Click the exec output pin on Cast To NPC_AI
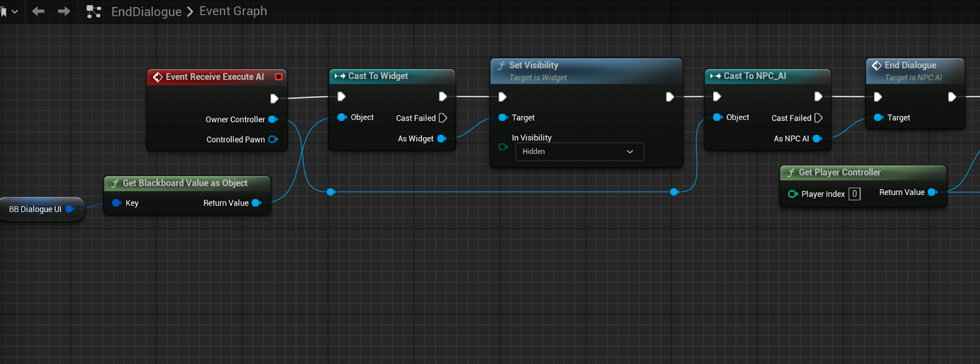Screen dimensions: 980x364 pos(818,97)
